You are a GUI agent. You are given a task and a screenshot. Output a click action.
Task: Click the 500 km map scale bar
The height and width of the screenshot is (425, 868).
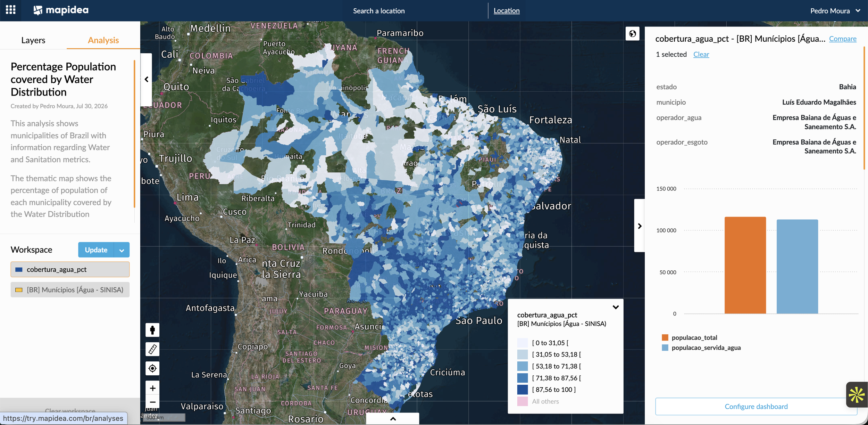pos(164,417)
